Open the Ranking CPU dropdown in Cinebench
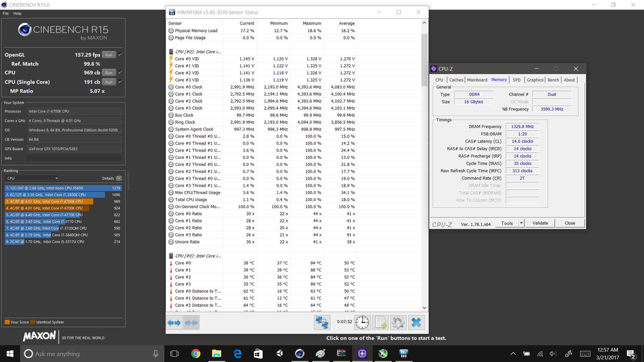Viewport: 644px width, 362px height. pos(33,178)
